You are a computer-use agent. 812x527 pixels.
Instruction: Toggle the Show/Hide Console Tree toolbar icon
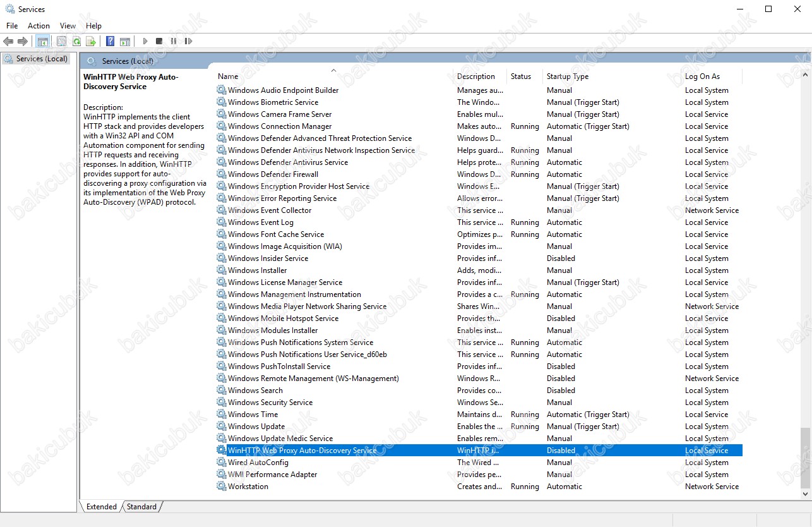43,41
